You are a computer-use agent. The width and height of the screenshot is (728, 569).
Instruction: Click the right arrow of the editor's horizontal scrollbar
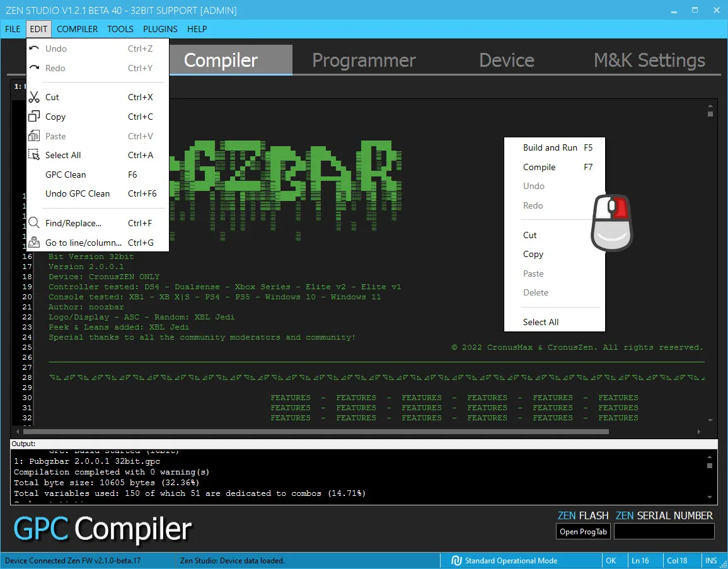[699, 432]
